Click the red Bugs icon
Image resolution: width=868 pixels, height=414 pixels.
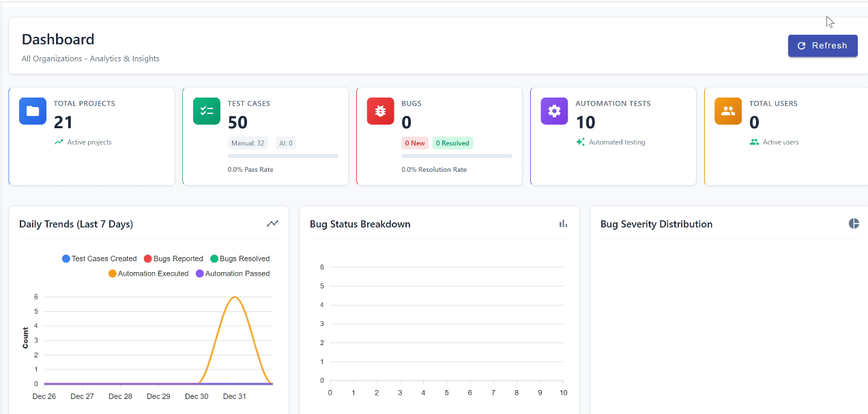[x=380, y=110]
